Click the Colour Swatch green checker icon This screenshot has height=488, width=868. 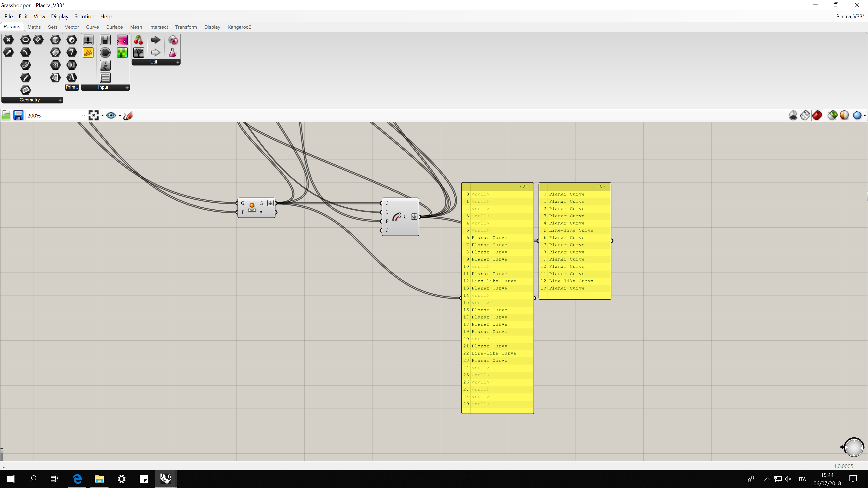tap(122, 53)
